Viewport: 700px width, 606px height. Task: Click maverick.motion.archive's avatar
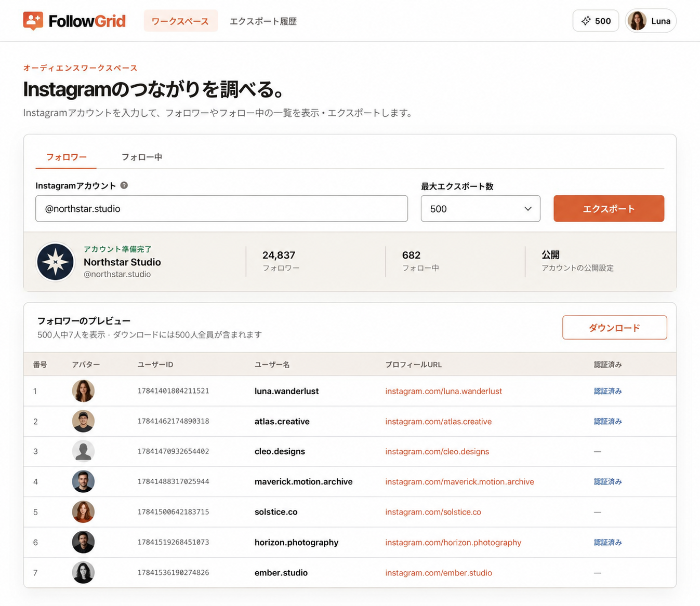(83, 481)
